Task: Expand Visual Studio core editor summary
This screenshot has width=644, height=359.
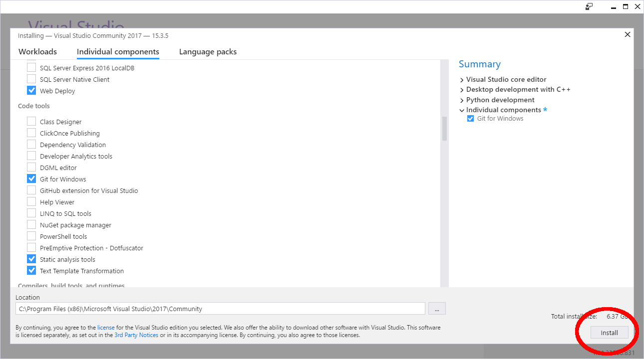Action: pos(462,80)
